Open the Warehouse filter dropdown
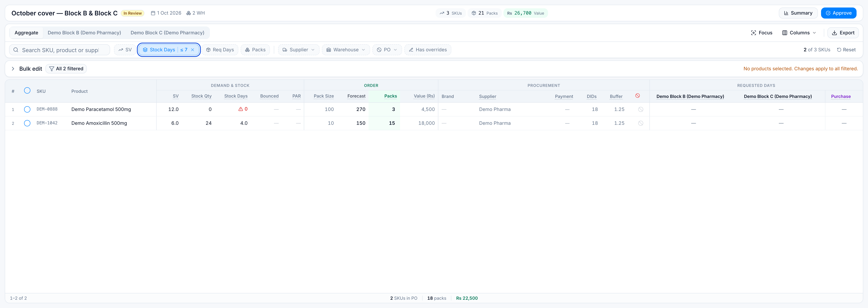Viewport: 868px width, 308px height. pyautogui.click(x=346, y=50)
